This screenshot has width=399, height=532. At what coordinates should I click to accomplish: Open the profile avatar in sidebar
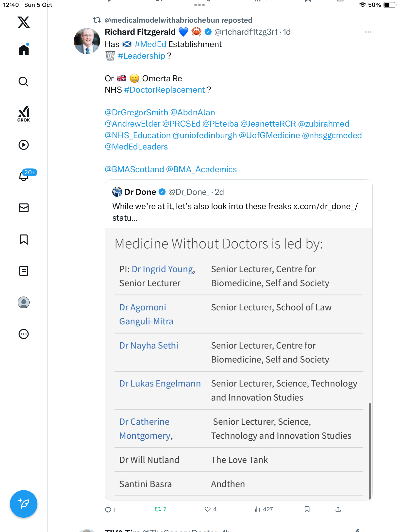point(24,302)
